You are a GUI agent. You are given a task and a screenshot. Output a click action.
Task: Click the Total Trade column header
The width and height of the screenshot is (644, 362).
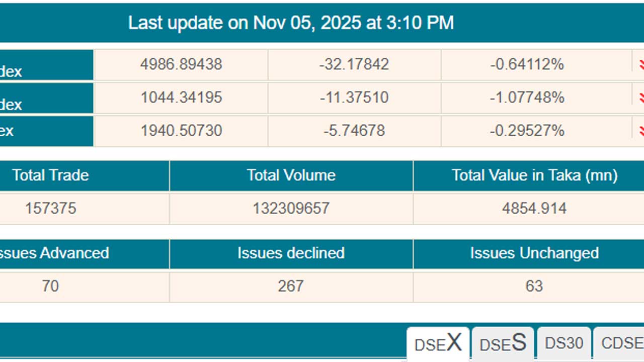point(50,175)
